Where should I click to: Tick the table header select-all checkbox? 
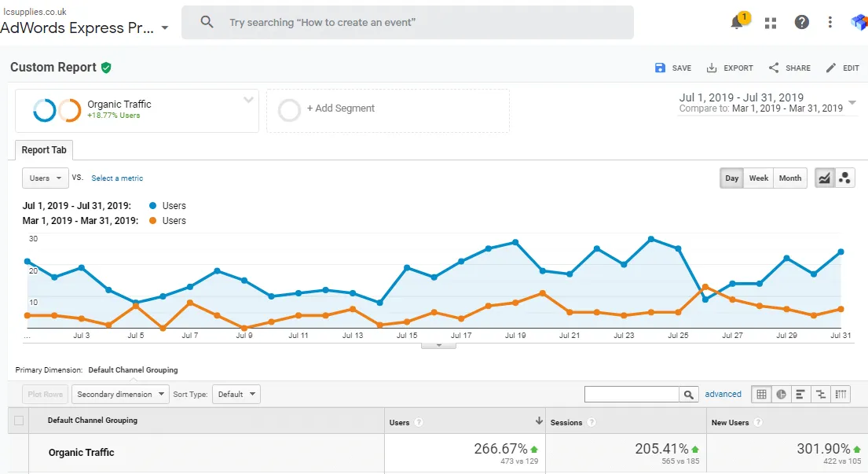click(x=19, y=421)
